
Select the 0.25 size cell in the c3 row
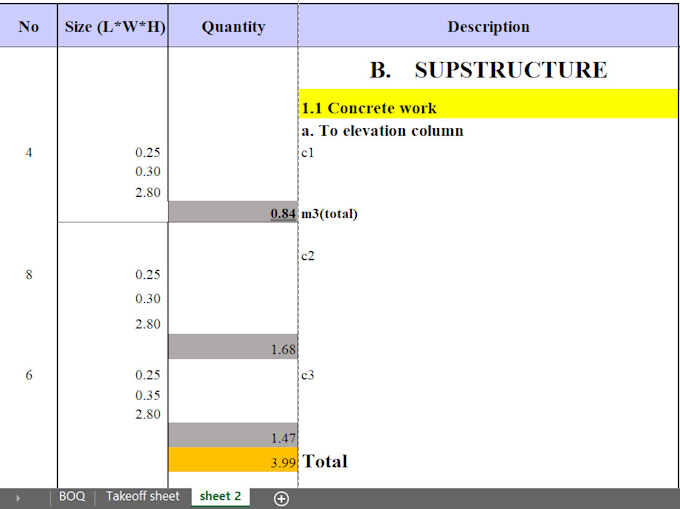(x=113, y=375)
